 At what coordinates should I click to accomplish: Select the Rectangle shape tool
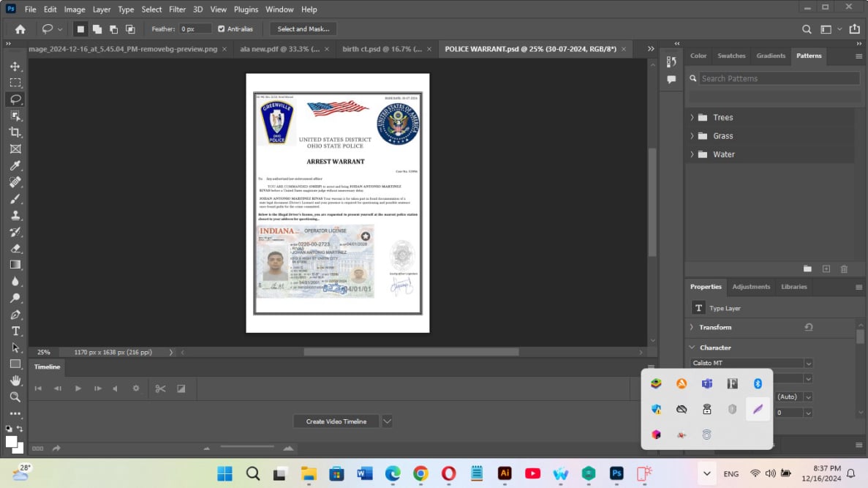coord(15,364)
